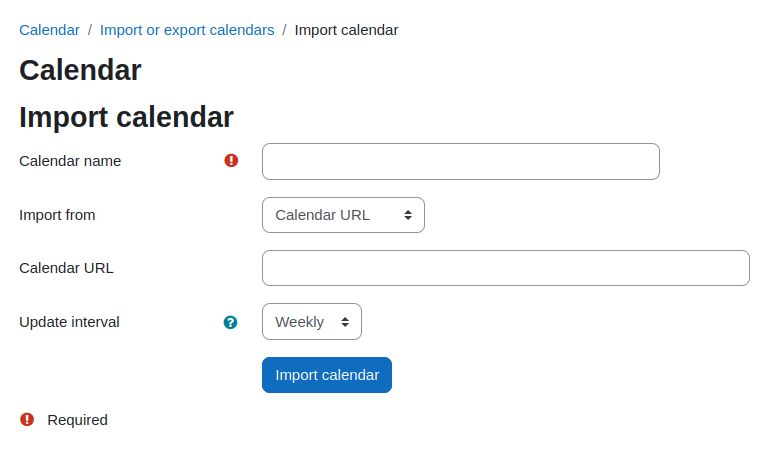Click the red required icon beside Calendar name

(231, 160)
